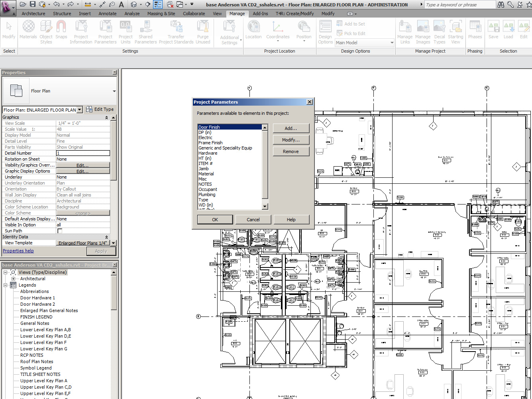Open the FINISH LEGEND view

pyautogui.click(x=36, y=317)
